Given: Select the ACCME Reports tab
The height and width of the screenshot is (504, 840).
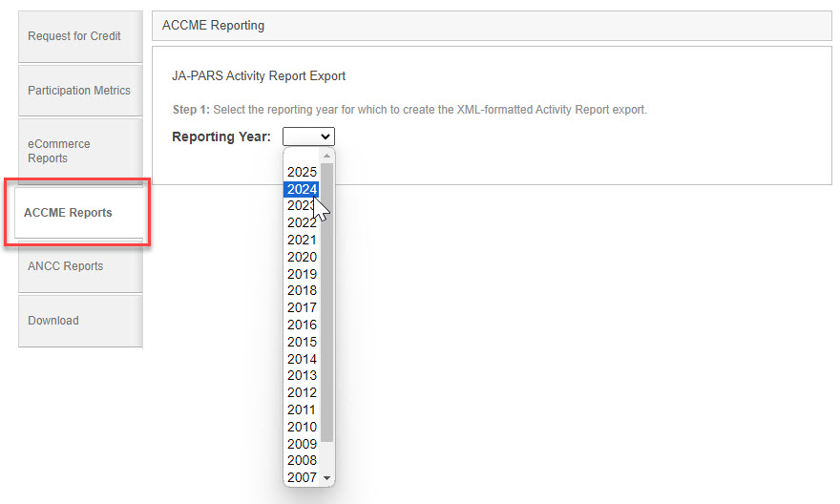Looking at the screenshot, I should (78, 213).
